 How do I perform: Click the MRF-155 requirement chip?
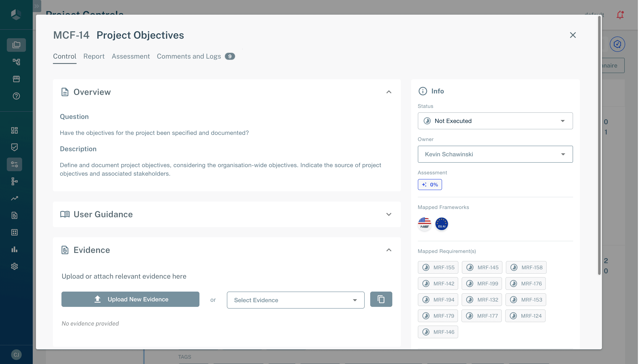point(438,268)
